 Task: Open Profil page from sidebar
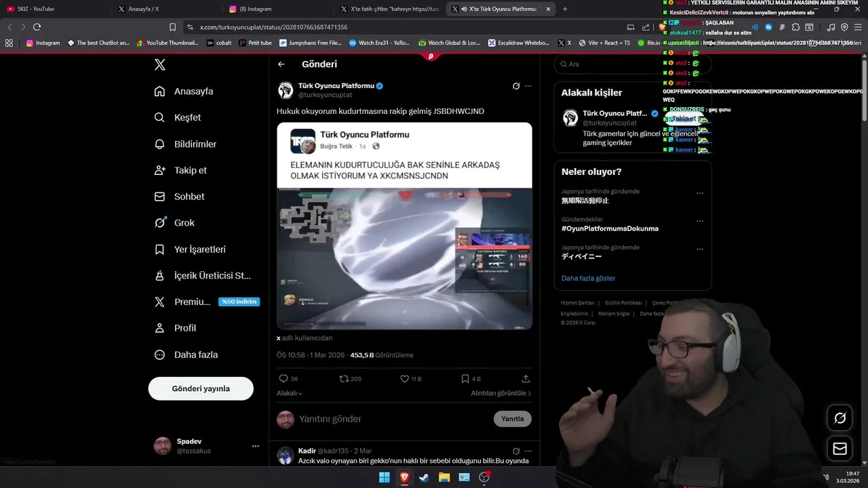[175, 328]
